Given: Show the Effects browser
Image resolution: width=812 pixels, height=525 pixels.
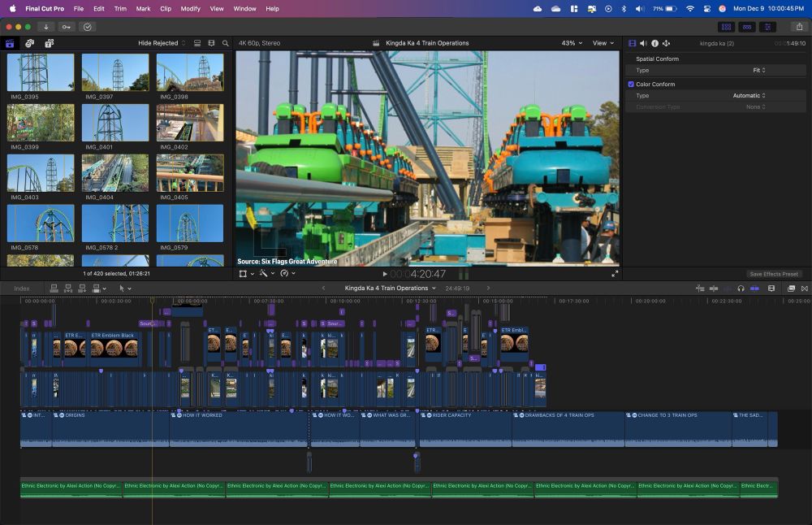Looking at the screenshot, I should (x=791, y=289).
